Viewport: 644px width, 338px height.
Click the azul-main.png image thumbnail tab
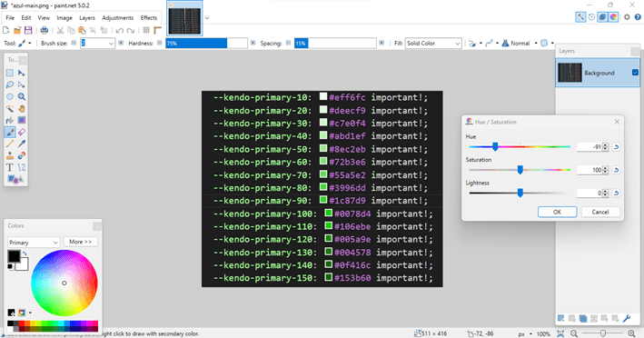[x=184, y=18]
